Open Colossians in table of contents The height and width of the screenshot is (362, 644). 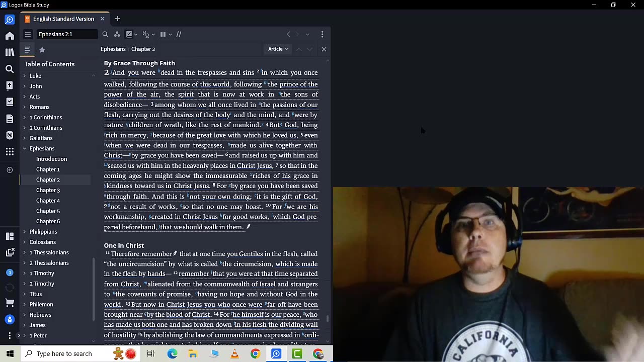point(42,242)
